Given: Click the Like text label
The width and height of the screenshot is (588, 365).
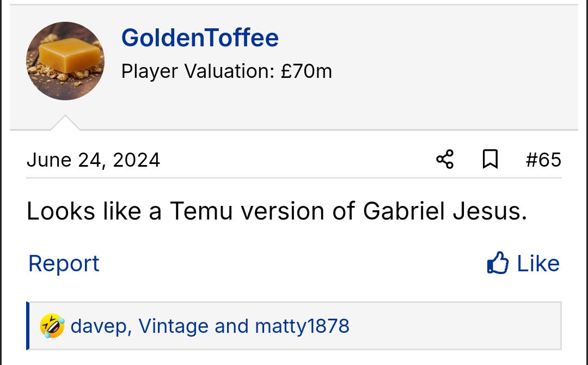Looking at the screenshot, I should [x=538, y=264].
